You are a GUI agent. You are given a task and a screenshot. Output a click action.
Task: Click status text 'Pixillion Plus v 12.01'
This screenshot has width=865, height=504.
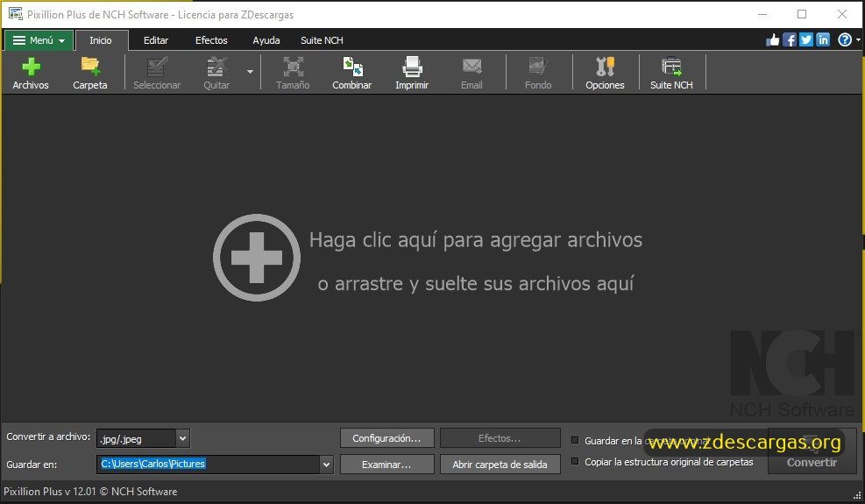point(50,492)
